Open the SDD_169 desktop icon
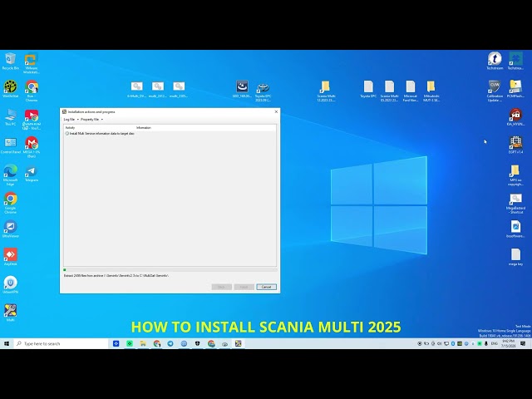The image size is (532, 399). coord(242,89)
